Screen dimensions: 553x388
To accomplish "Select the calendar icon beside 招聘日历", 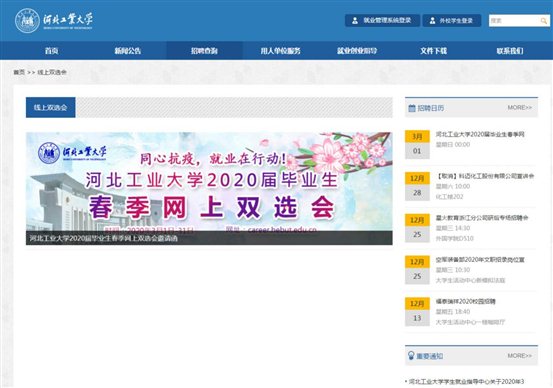I will click(x=412, y=108).
